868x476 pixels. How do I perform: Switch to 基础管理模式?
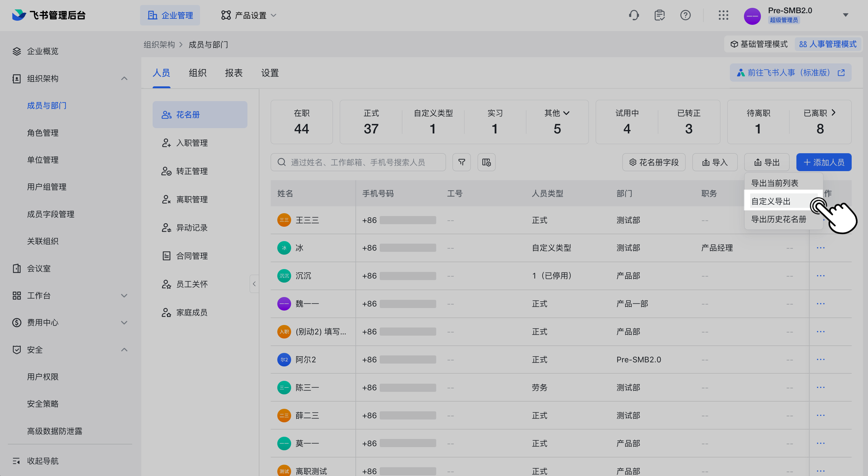(x=759, y=44)
